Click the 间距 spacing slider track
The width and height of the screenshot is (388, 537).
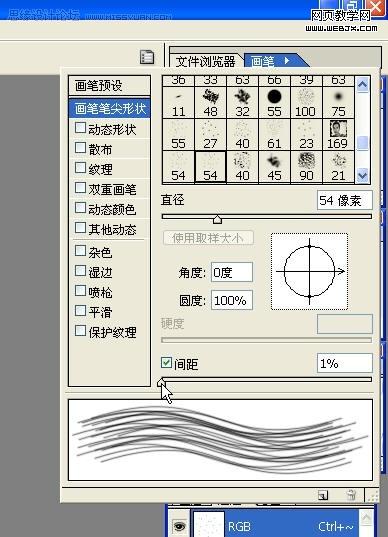click(x=266, y=379)
